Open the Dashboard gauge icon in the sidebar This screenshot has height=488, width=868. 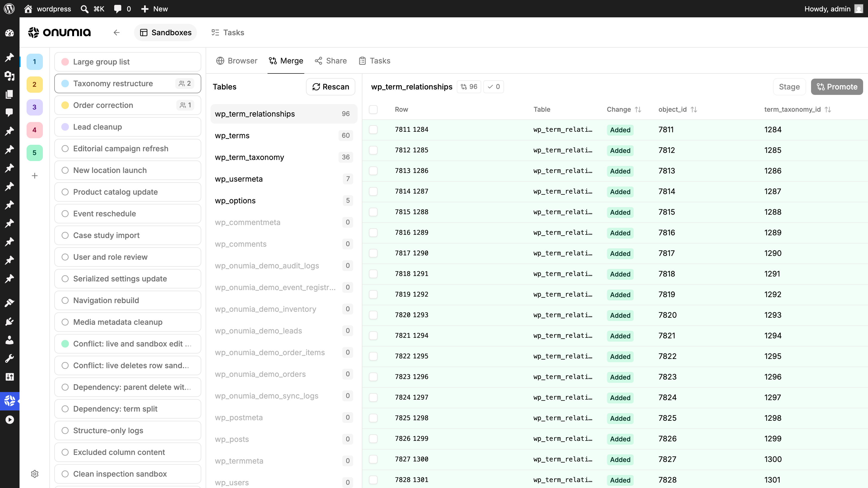point(9,33)
